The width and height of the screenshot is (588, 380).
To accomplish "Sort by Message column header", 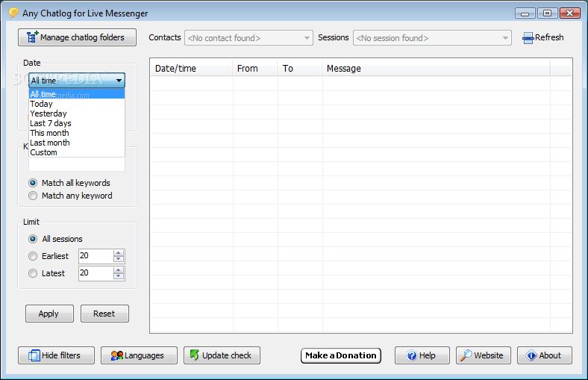I will tap(436, 68).
